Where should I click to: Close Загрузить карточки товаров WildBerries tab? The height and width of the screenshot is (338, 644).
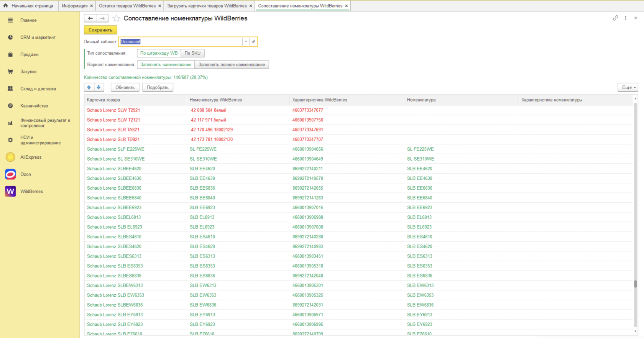tap(251, 6)
